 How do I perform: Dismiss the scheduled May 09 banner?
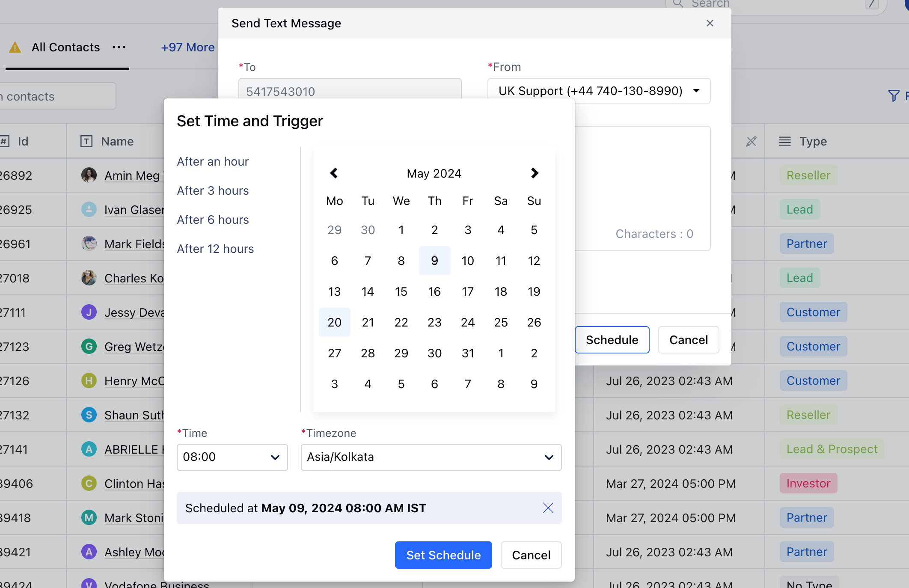[x=548, y=508]
